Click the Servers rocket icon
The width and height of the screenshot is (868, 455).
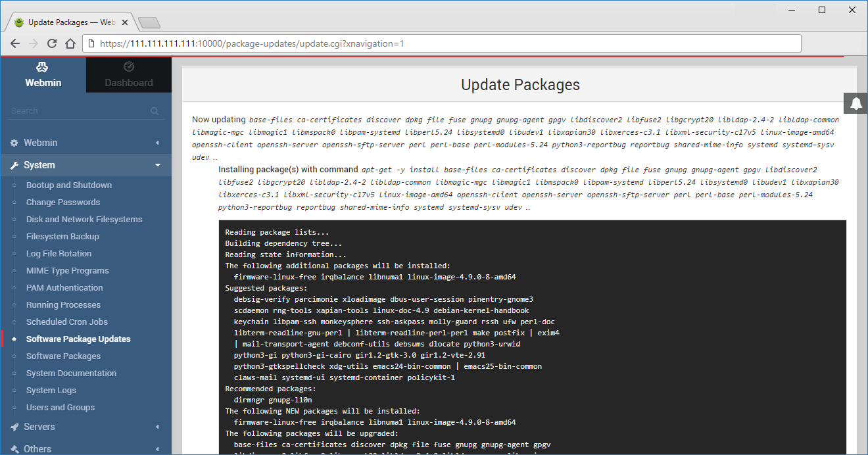(14, 427)
